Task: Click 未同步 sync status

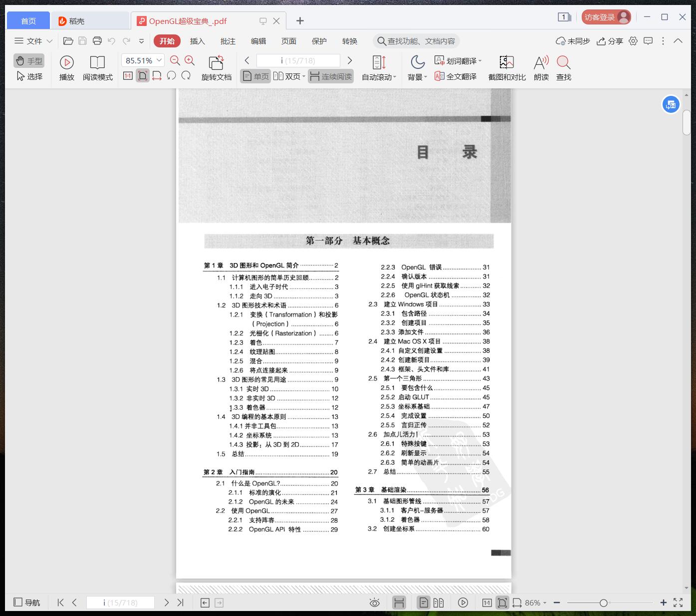Action: coord(573,41)
